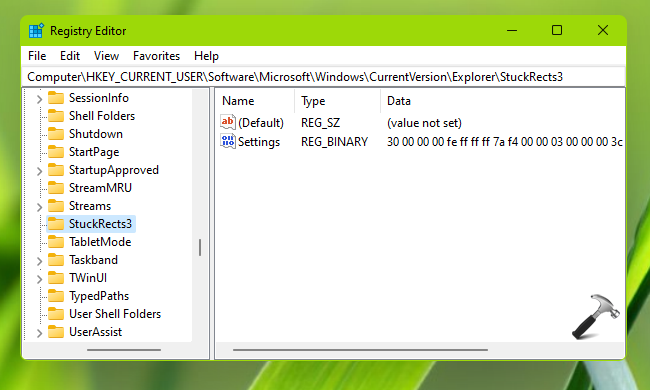The width and height of the screenshot is (650, 390).
Task: Select the Shell Folders folder icon
Action: pos(56,116)
